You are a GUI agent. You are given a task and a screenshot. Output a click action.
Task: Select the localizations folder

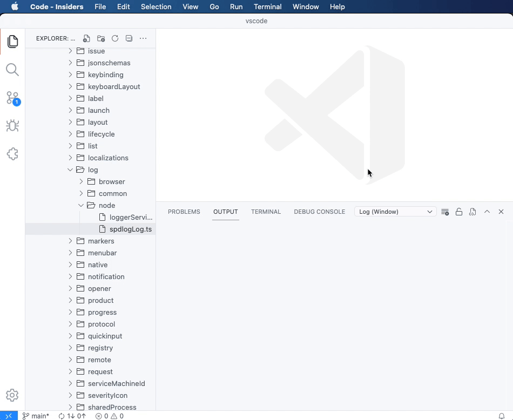point(91,158)
